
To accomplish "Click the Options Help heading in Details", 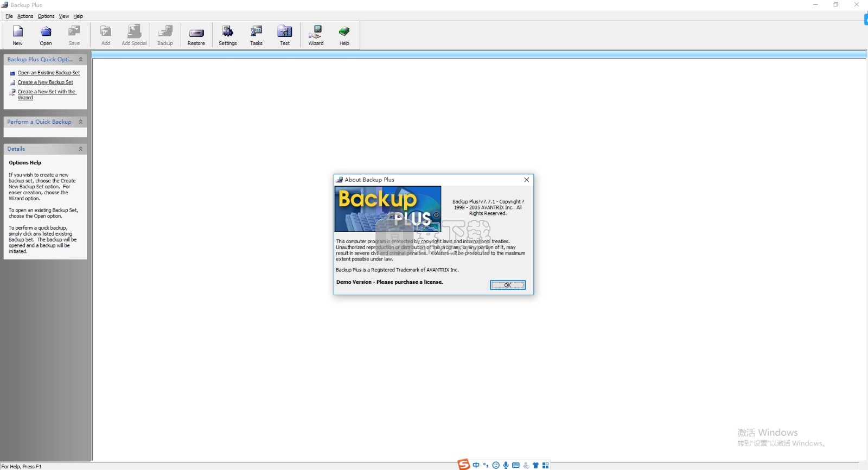I will (25, 163).
